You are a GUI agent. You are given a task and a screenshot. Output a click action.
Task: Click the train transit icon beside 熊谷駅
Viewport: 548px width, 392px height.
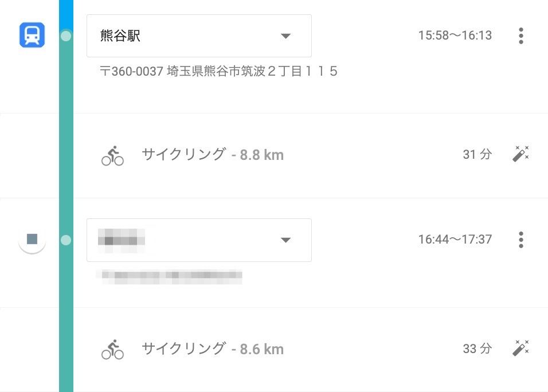32,34
